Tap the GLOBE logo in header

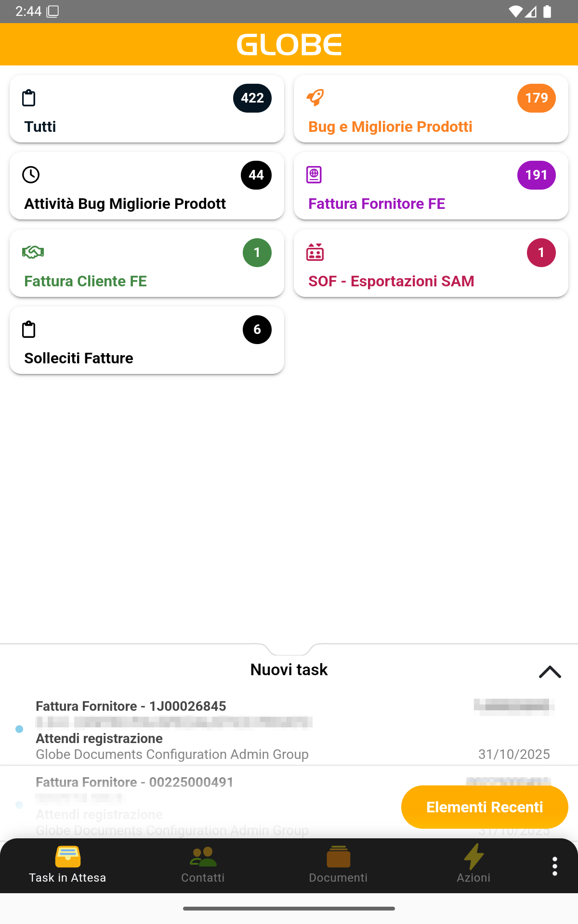(x=289, y=45)
